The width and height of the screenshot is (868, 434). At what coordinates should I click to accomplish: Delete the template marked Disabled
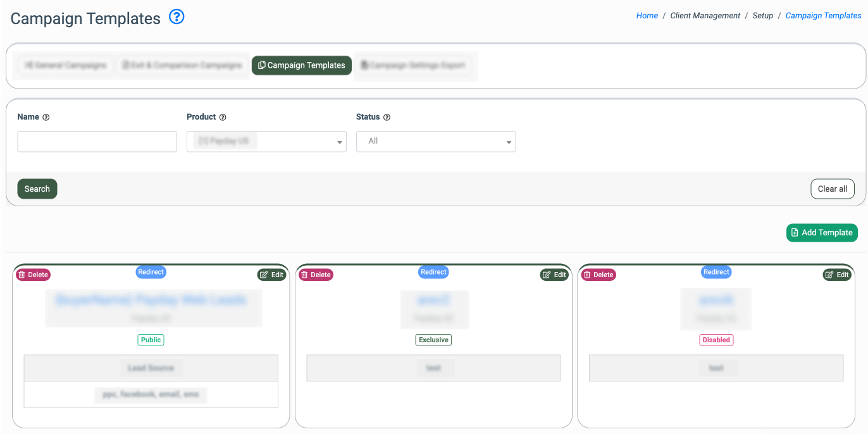pyautogui.click(x=598, y=275)
